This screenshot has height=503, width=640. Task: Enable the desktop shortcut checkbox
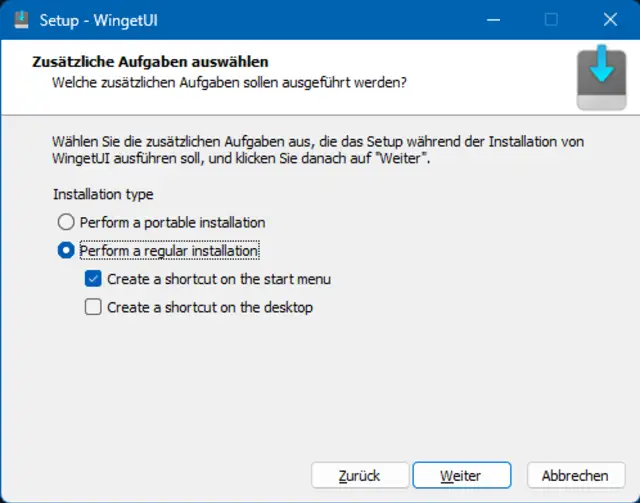click(x=93, y=307)
